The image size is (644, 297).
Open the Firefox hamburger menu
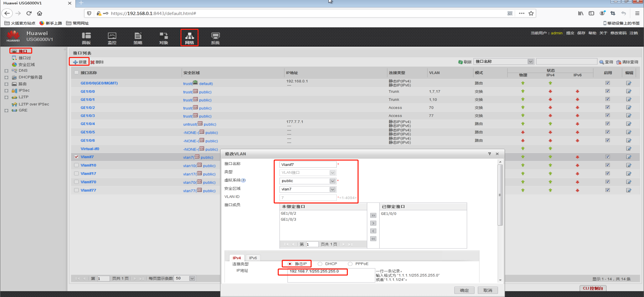[x=637, y=13]
